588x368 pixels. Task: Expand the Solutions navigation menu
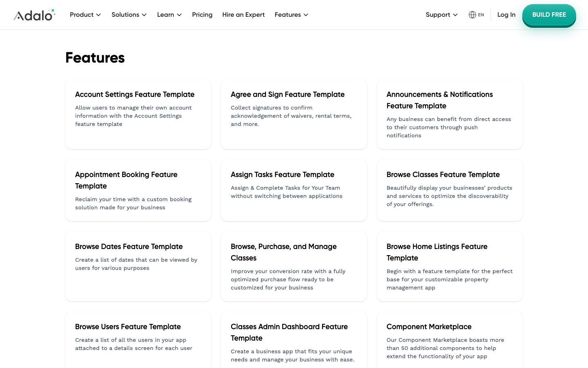[x=129, y=15]
